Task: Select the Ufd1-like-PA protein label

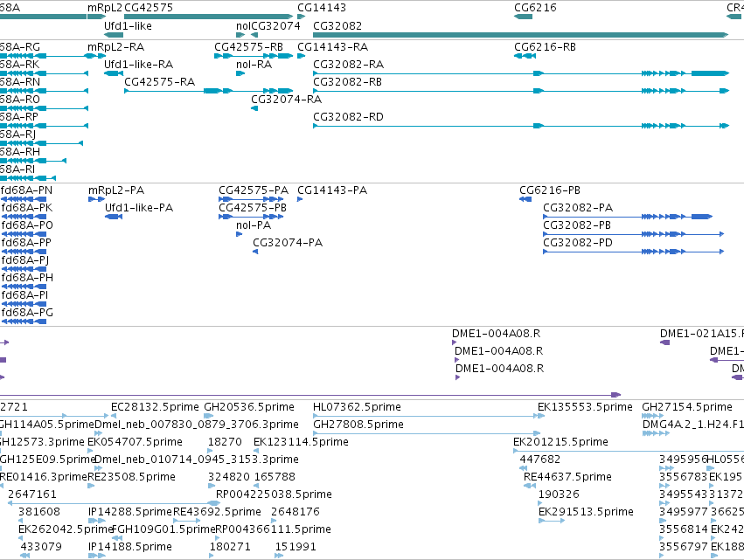Action: coord(139,208)
